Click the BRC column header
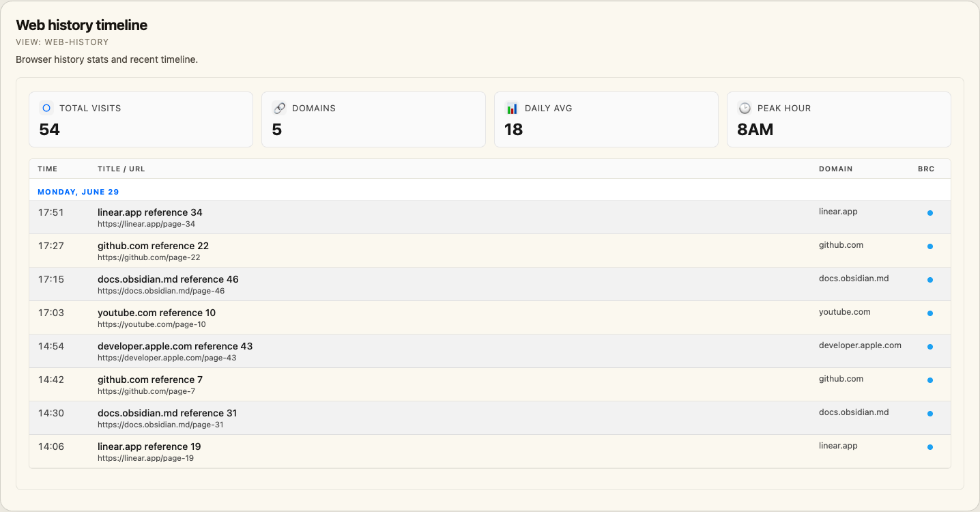The height and width of the screenshot is (512, 980). coord(926,169)
